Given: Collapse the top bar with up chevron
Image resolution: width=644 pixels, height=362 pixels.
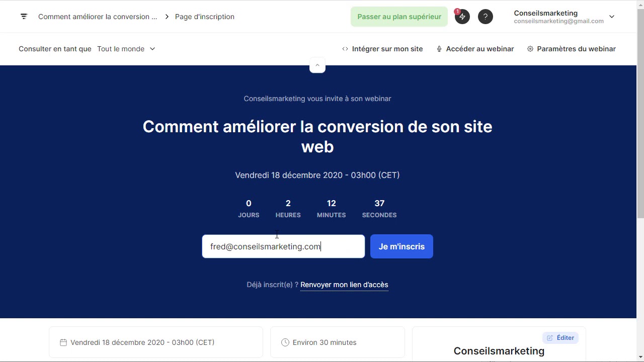Looking at the screenshot, I should (x=317, y=65).
